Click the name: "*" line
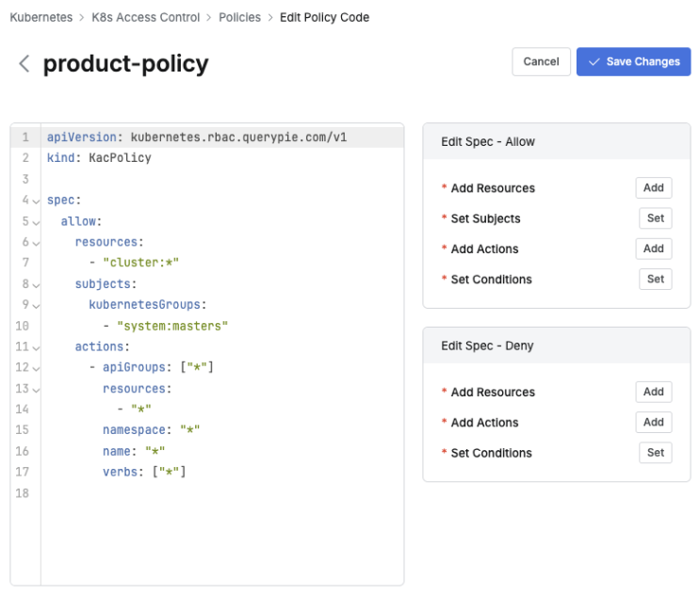The image size is (700, 595). [134, 451]
